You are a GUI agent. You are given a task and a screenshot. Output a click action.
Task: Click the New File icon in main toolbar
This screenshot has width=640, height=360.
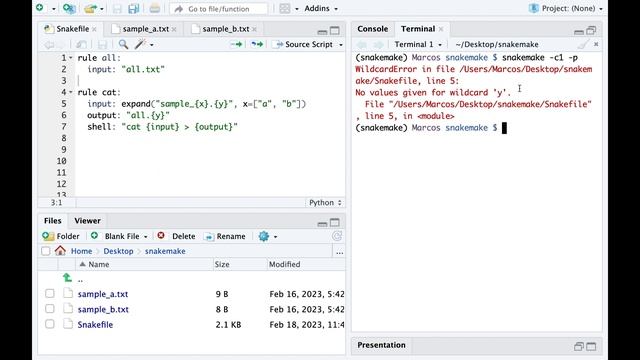pos(40,8)
